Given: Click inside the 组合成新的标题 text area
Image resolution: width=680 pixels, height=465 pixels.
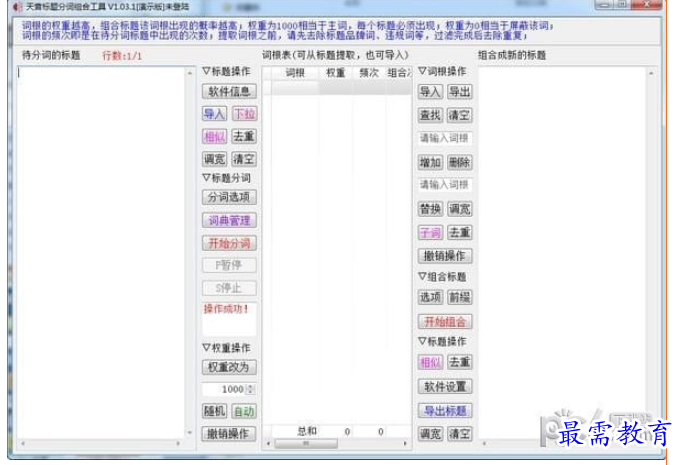Looking at the screenshot, I should [x=562, y=252].
